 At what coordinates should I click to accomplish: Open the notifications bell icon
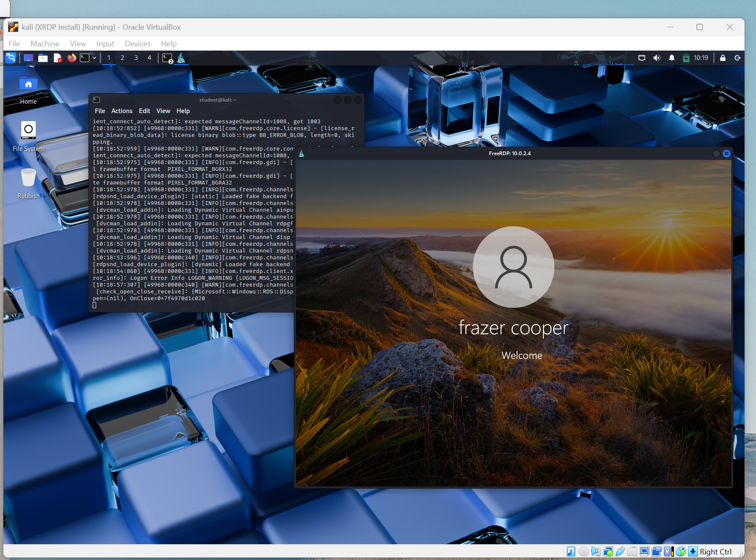point(671,58)
